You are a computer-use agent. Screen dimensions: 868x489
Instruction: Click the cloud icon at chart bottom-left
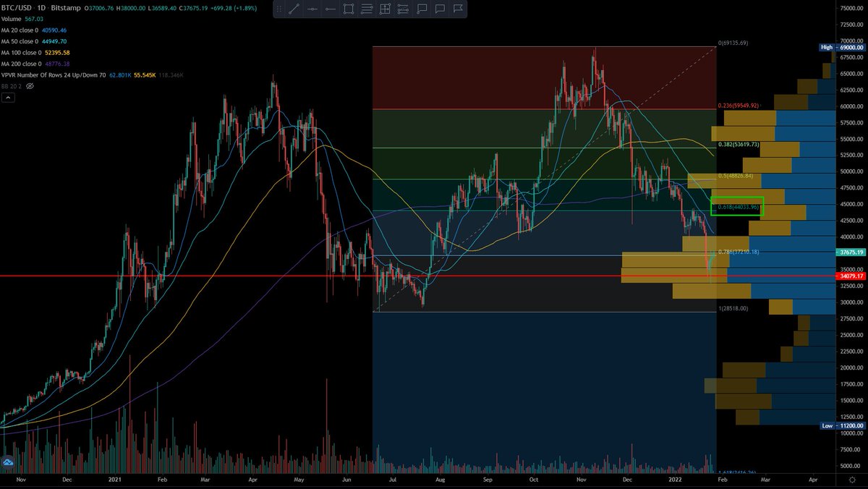[9, 462]
